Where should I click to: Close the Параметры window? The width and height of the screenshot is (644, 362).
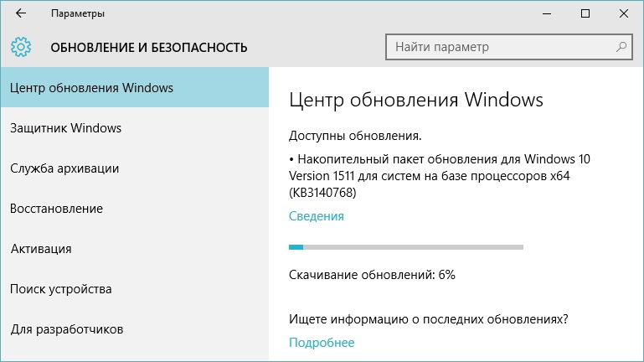[x=623, y=13]
